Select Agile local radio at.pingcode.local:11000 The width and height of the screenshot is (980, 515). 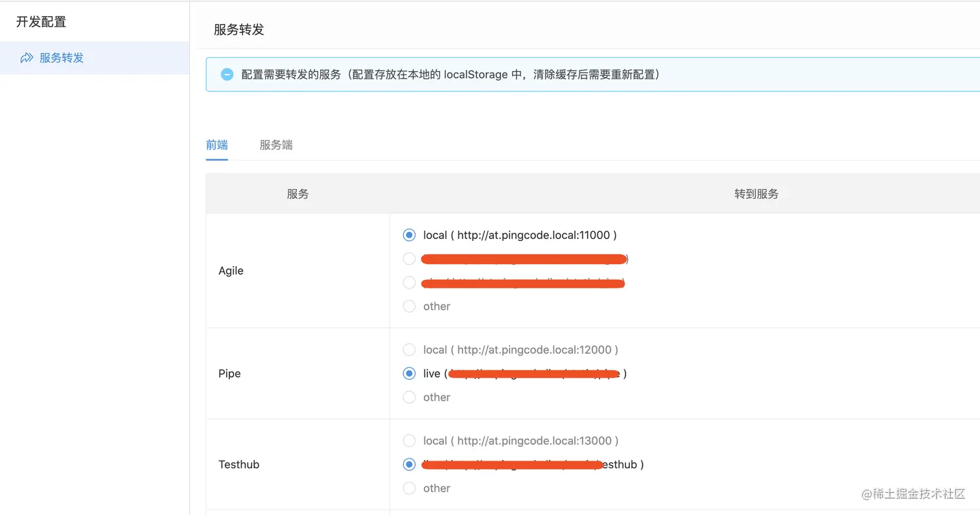click(409, 235)
